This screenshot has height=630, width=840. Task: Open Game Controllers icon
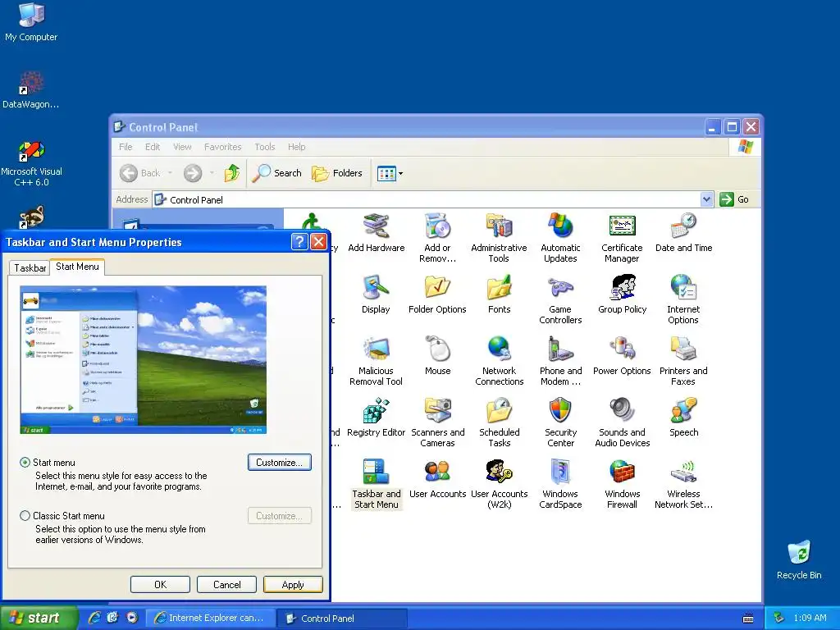(x=560, y=299)
